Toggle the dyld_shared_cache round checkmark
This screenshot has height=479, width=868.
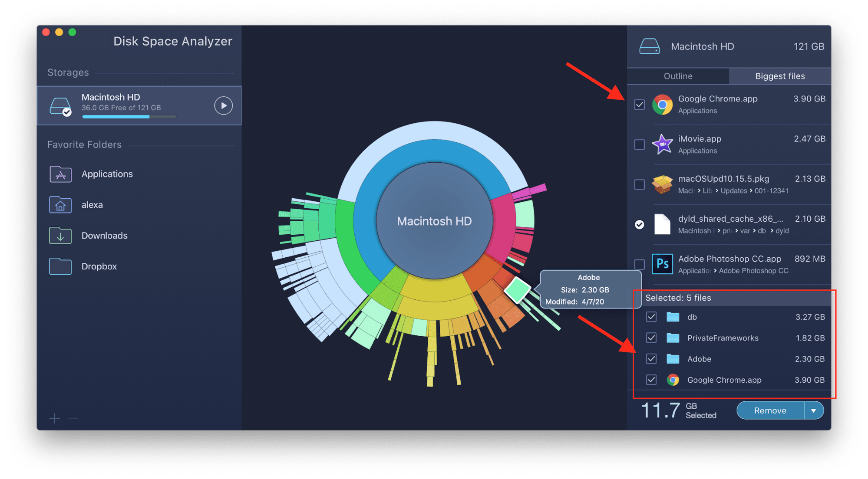(639, 224)
